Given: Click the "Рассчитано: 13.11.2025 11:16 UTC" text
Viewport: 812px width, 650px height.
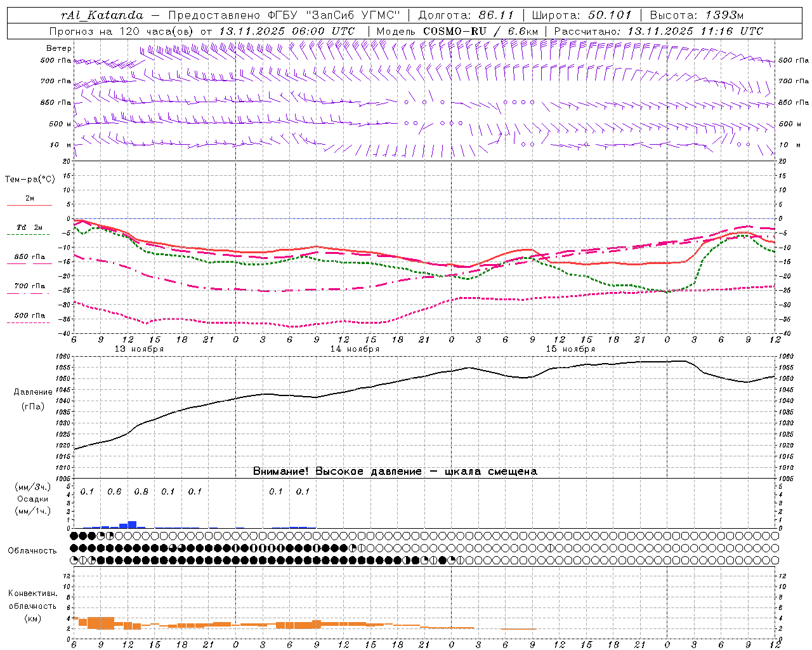Looking at the screenshot, I should pos(658,31).
